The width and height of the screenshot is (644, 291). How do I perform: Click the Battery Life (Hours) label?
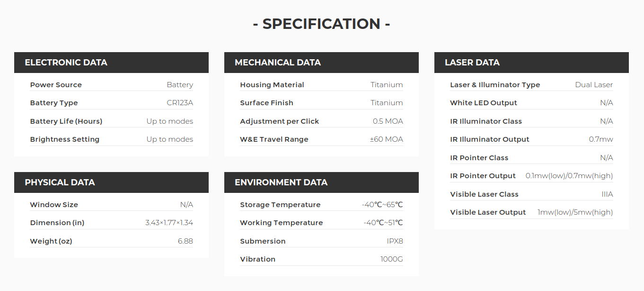(66, 121)
